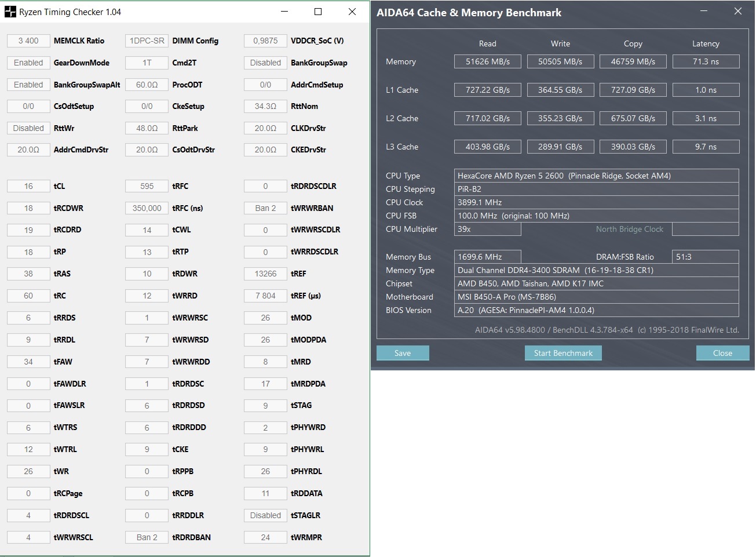This screenshot has height=557, width=756.
Task: Minimize the Ryzen Timing Checker window
Action: point(284,12)
